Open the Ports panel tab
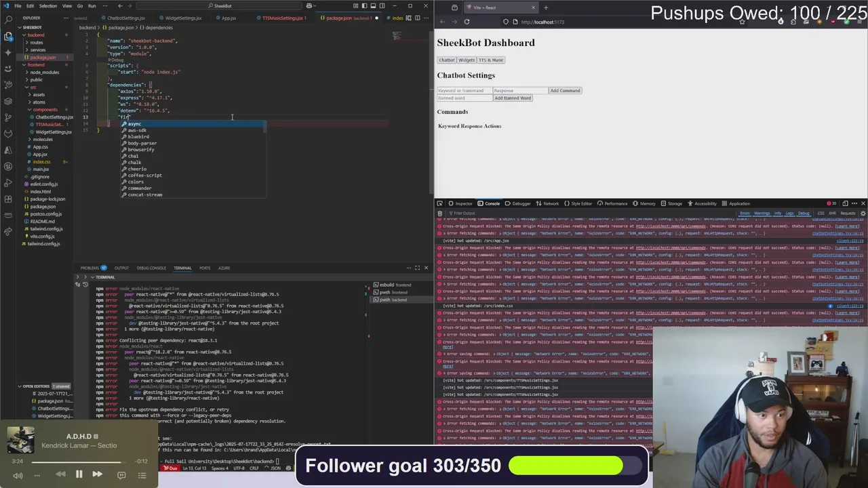Image resolution: width=868 pixels, height=488 pixels. [205, 268]
